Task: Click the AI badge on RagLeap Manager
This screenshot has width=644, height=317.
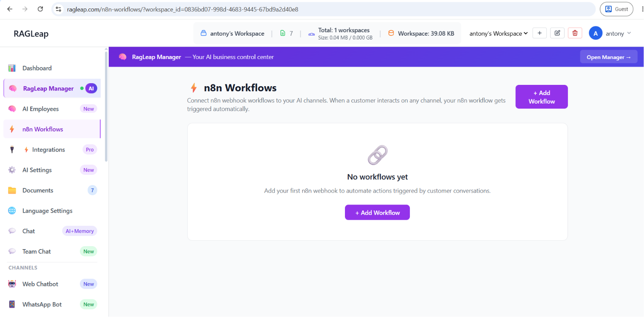Action: (x=91, y=88)
